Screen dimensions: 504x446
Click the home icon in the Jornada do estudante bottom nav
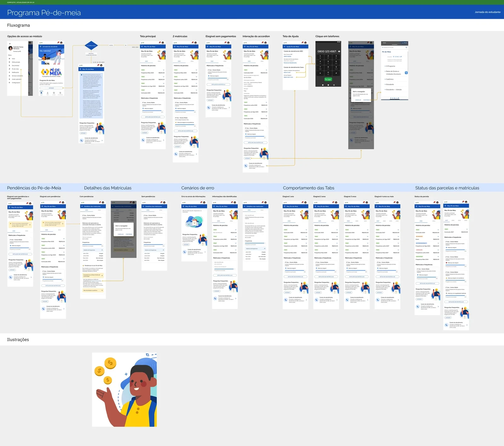click(x=41, y=93)
